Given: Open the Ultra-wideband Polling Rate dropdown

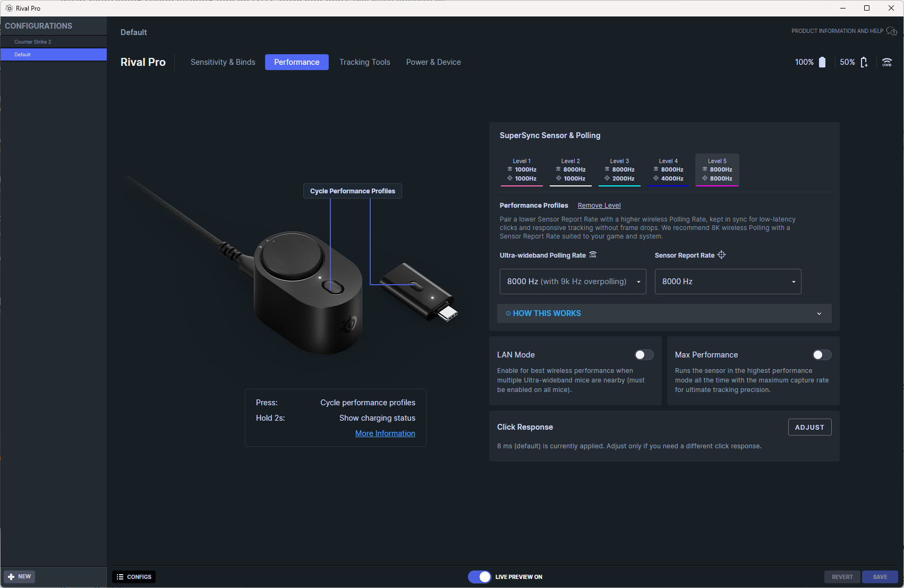Looking at the screenshot, I should [x=573, y=282].
